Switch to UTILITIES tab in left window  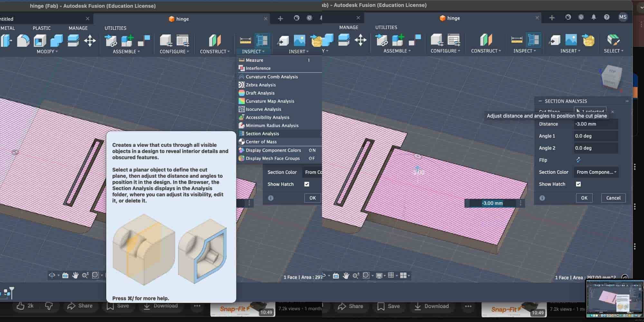115,28
